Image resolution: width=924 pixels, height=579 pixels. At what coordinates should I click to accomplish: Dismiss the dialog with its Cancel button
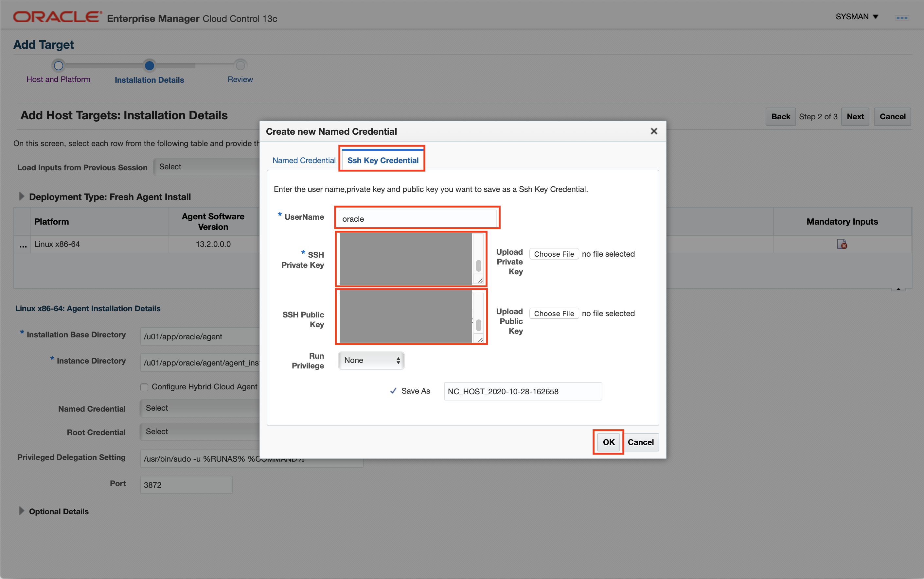click(x=640, y=442)
